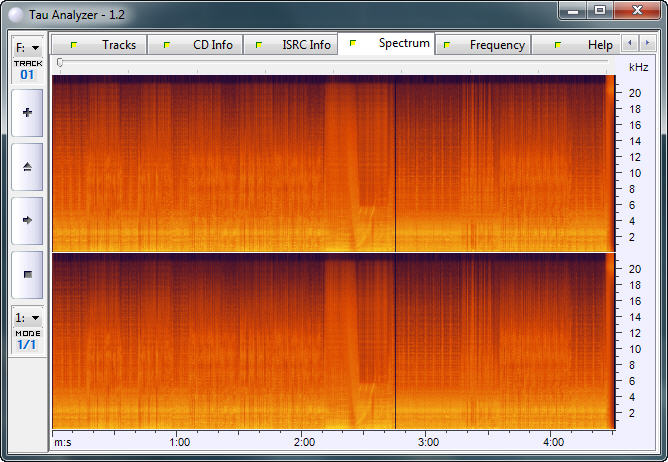Click the plus button in the left sidebar

(x=27, y=113)
